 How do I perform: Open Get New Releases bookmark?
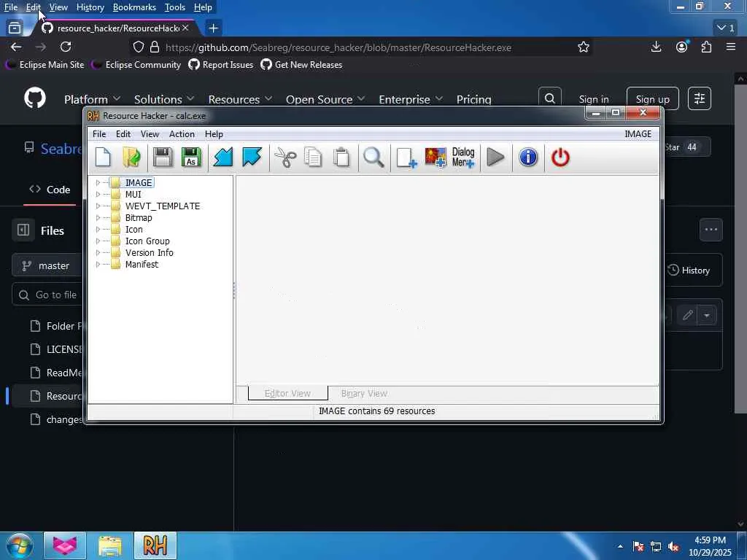(x=301, y=65)
